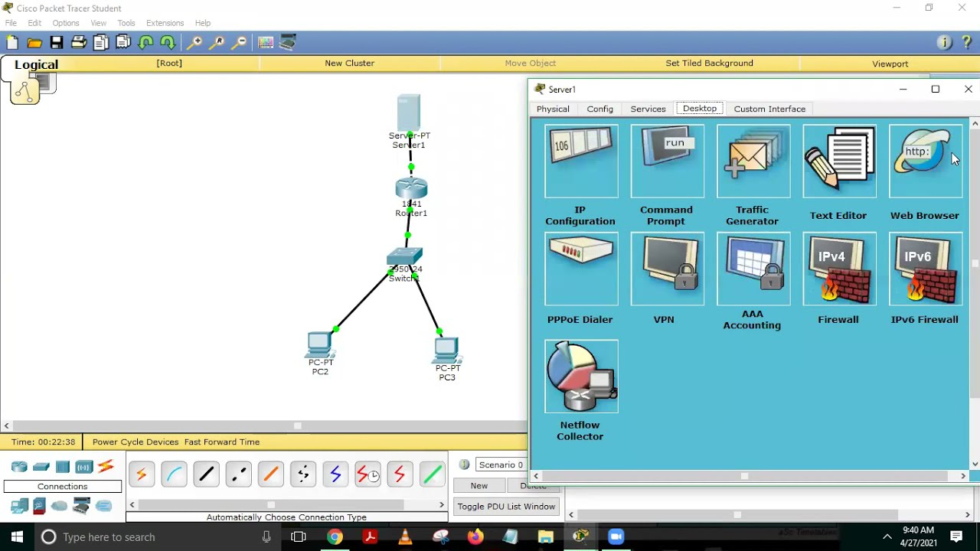980x551 pixels.
Task: Open Google Chrome from the taskbar
Action: (335, 536)
